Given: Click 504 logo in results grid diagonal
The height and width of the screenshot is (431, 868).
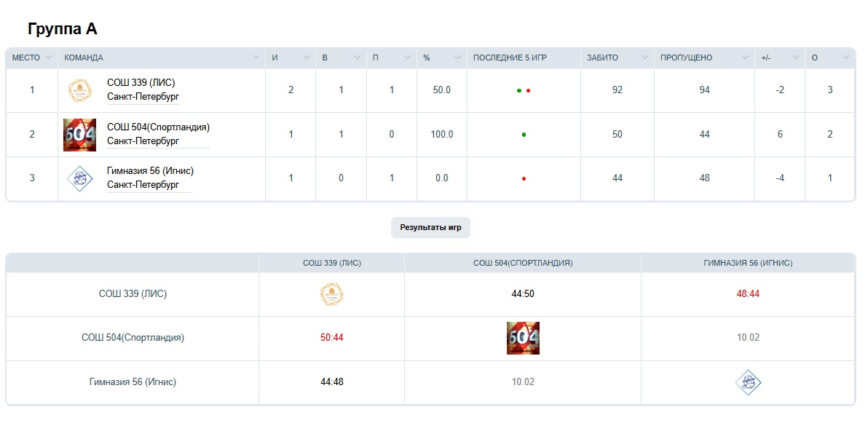Looking at the screenshot, I should [x=523, y=339].
